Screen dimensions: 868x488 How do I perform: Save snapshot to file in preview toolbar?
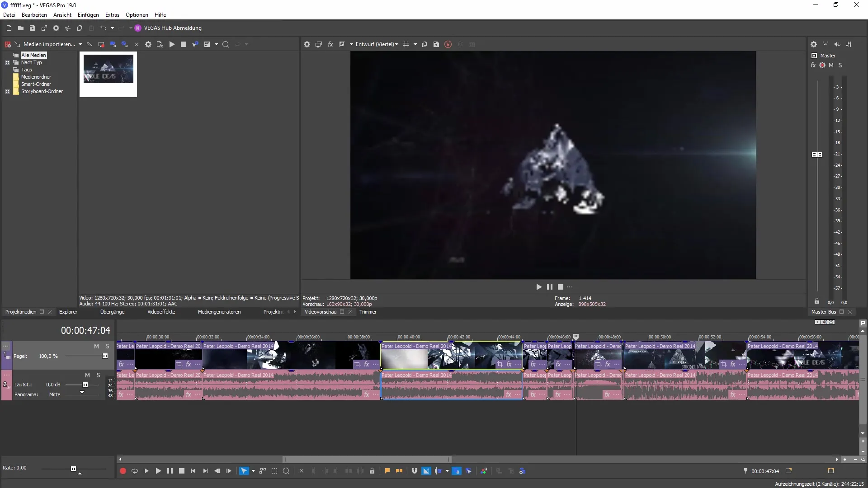(436, 44)
